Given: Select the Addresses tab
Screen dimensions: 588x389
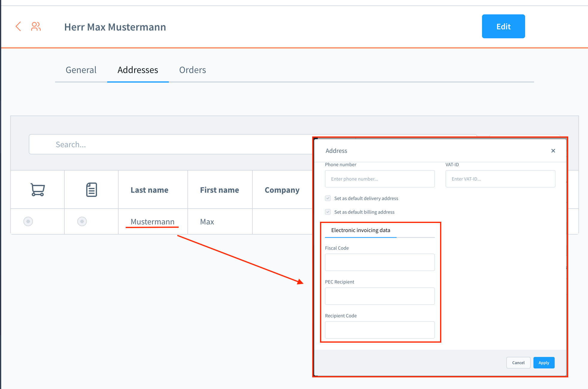Looking at the screenshot, I should [x=138, y=70].
